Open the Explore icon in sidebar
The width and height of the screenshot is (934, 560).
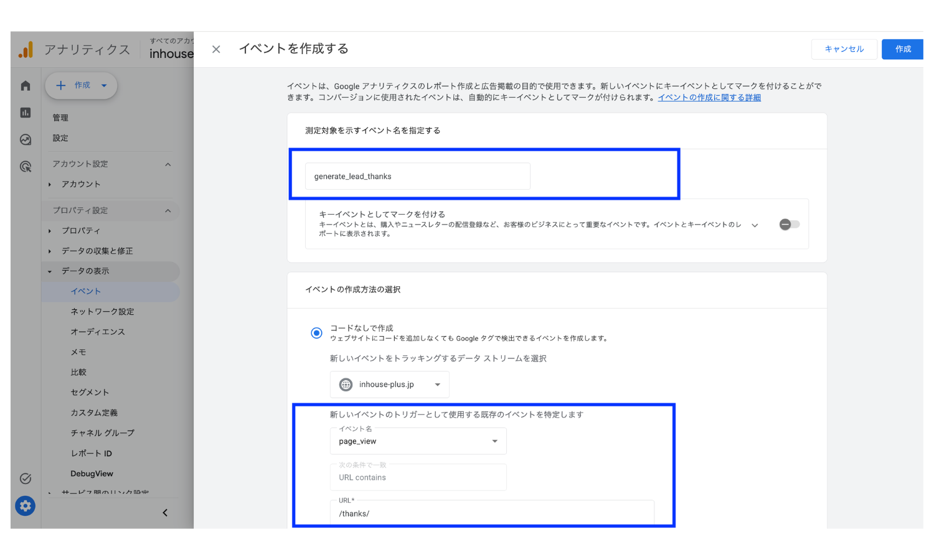pyautogui.click(x=26, y=139)
